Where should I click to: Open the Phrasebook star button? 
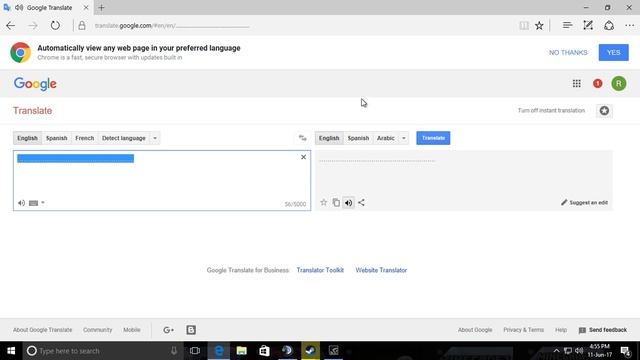pyautogui.click(x=604, y=111)
